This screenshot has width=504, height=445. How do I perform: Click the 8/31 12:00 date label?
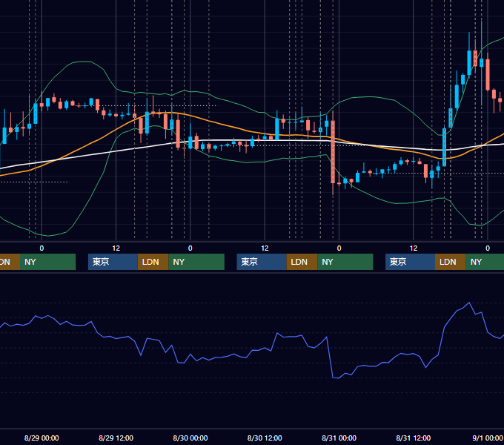(x=414, y=438)
